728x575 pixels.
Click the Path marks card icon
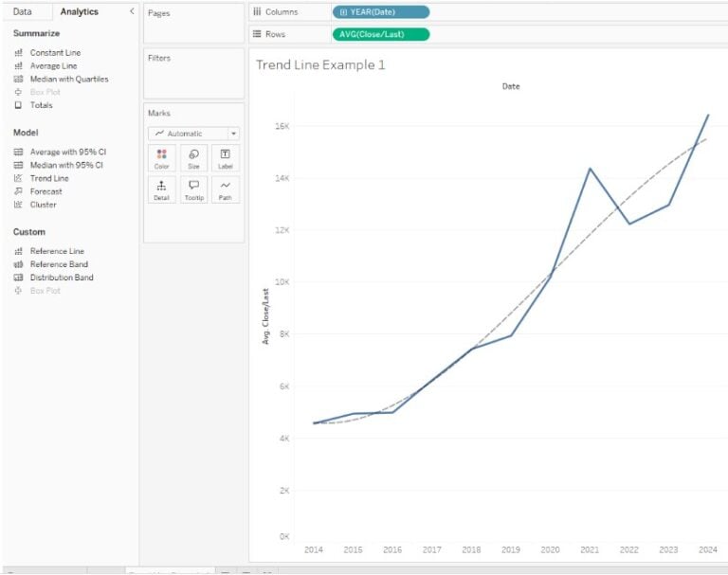point(225,189)
